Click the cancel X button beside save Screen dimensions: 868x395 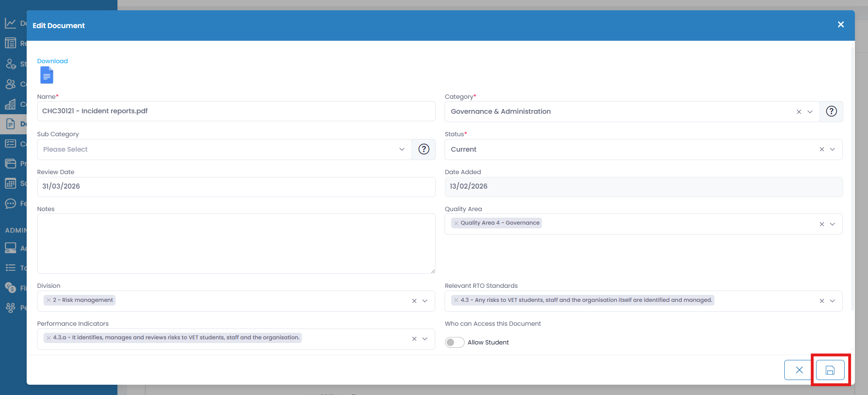point(799,370)
